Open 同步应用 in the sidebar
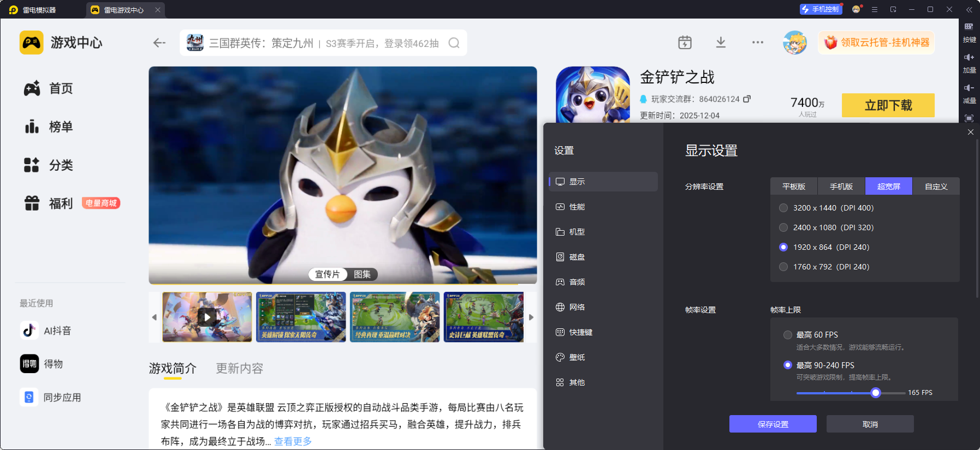 point(50,397)
